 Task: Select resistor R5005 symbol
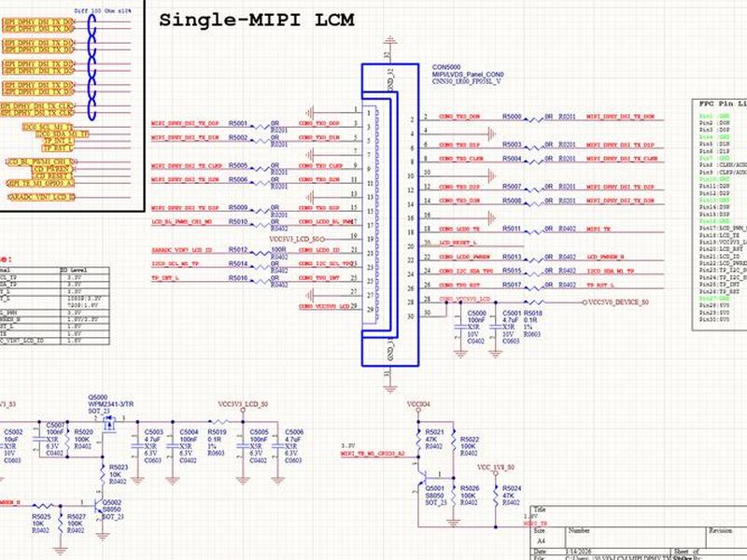(x=261, y=169)
